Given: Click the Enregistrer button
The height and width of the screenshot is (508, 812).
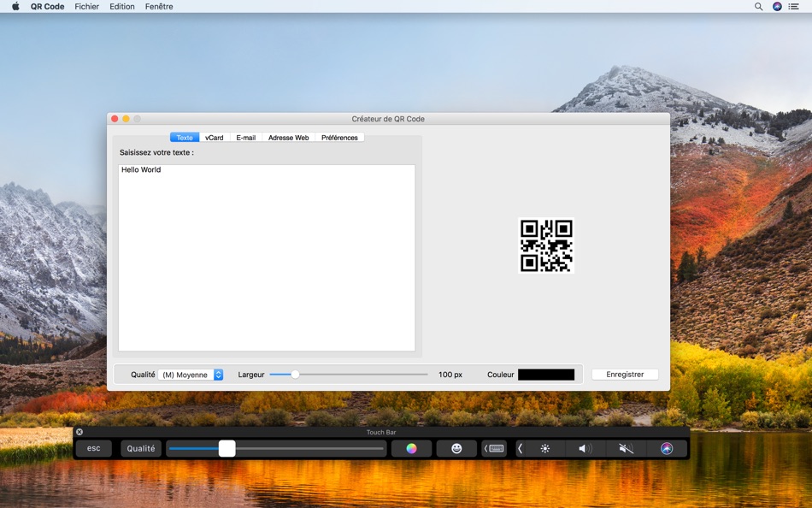Looking at the screenshot, I should 625,375.
